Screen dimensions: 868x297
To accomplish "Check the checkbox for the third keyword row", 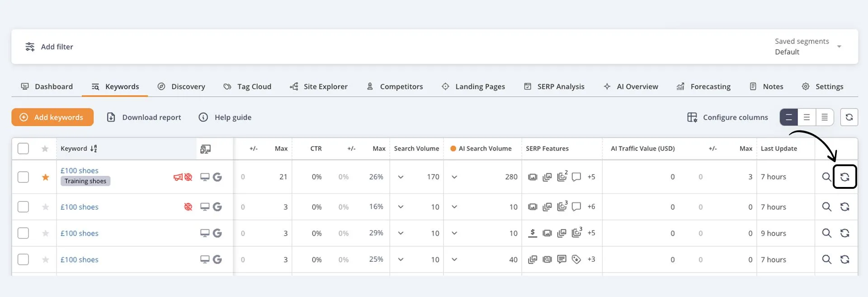I will point(23,233).
